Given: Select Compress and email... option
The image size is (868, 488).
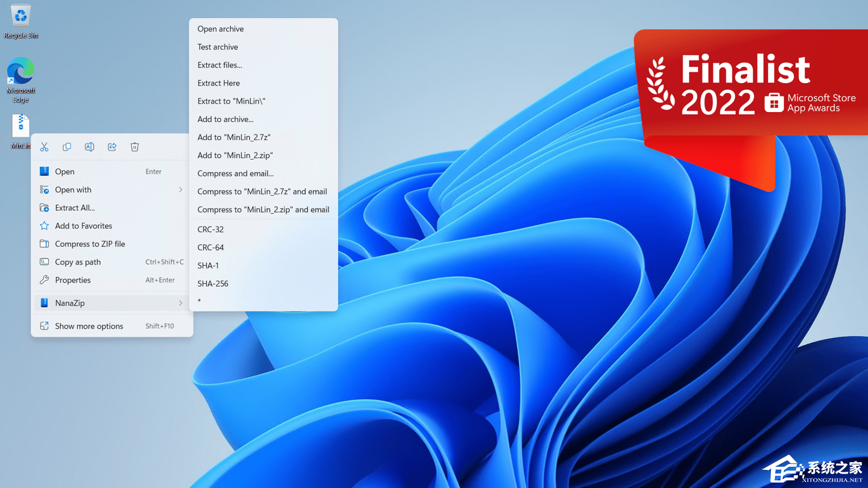Looking at the screenshot, I should 263,174.
